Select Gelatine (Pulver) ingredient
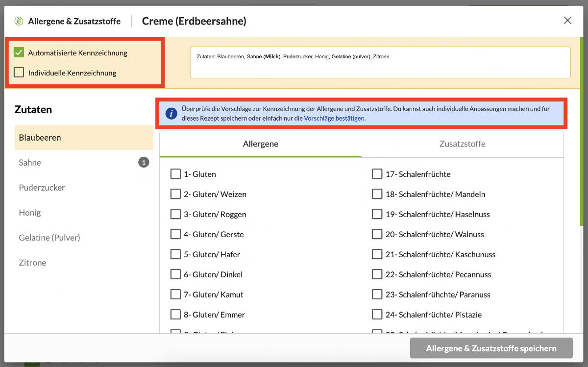Screen dimensions: 588x367 (x=49, y=238)
